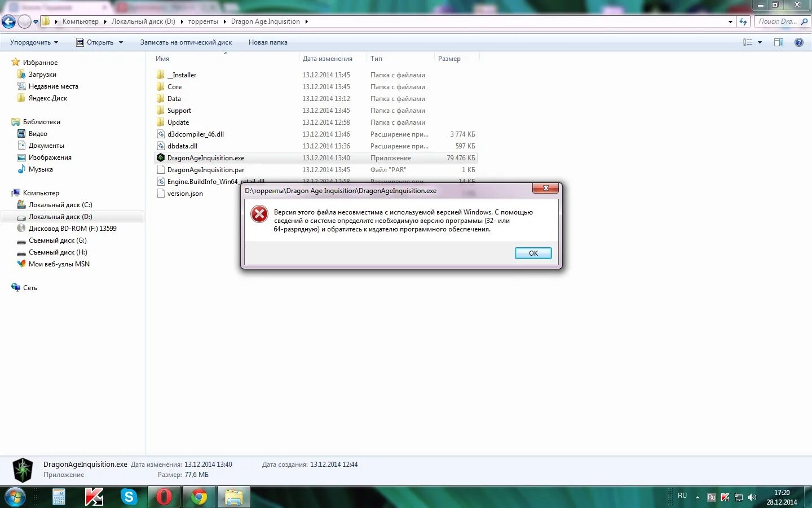The image size is (812, 508).
Task: Open Загрузки in the navigation pane
Action: tap(42, 75)
